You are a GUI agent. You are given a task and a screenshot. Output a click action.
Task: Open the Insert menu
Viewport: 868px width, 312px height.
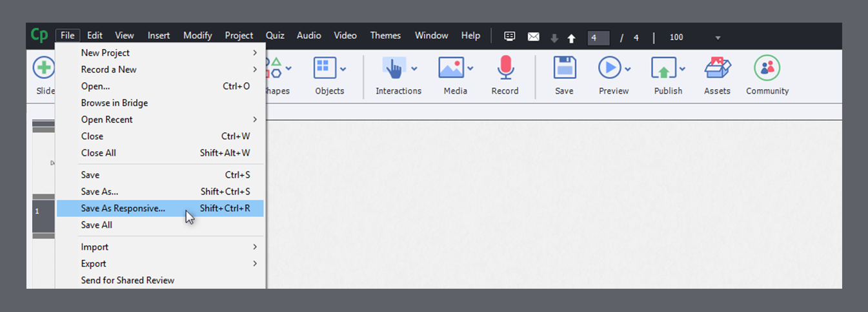click(159, 36)
